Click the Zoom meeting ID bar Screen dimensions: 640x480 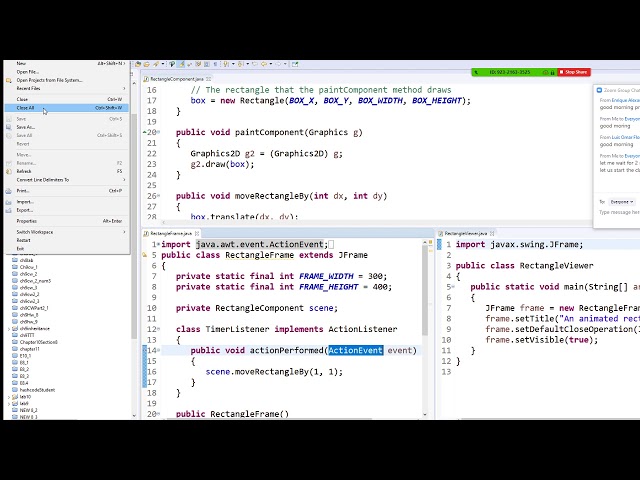coord(509,72)
